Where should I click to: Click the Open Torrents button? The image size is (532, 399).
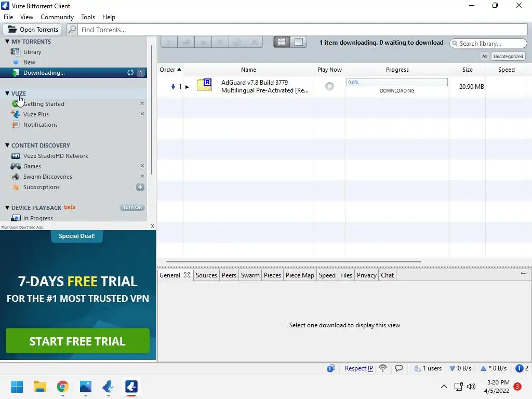[32, 30]
